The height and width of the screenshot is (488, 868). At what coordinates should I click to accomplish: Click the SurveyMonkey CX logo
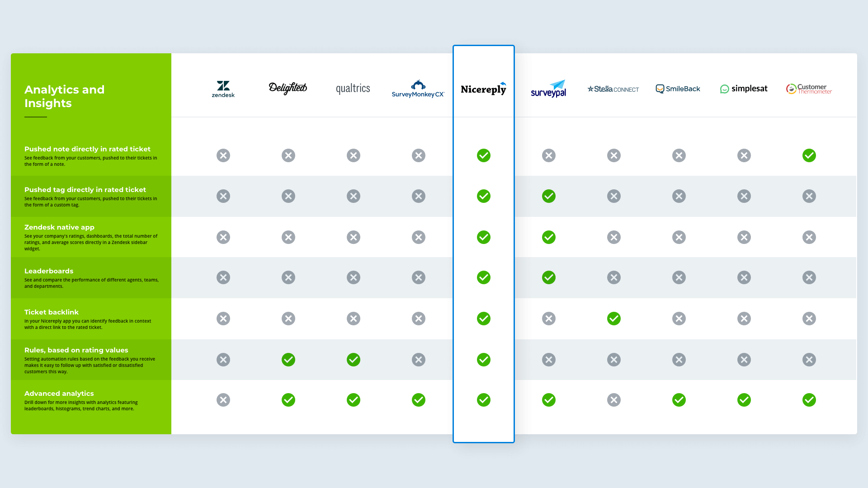coord(418,89)
